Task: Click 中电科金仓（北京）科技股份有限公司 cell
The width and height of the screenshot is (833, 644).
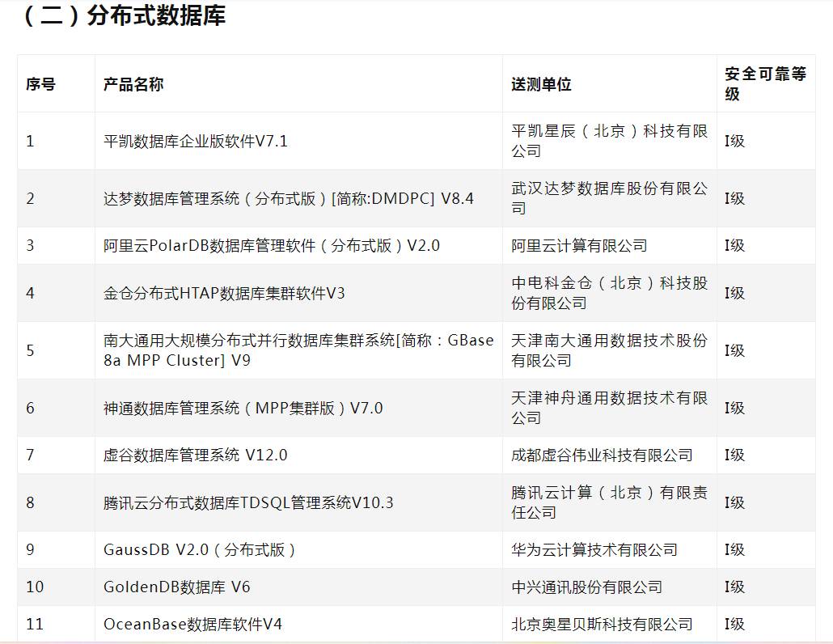Action: pyautogui.click(x=609, y=293)
